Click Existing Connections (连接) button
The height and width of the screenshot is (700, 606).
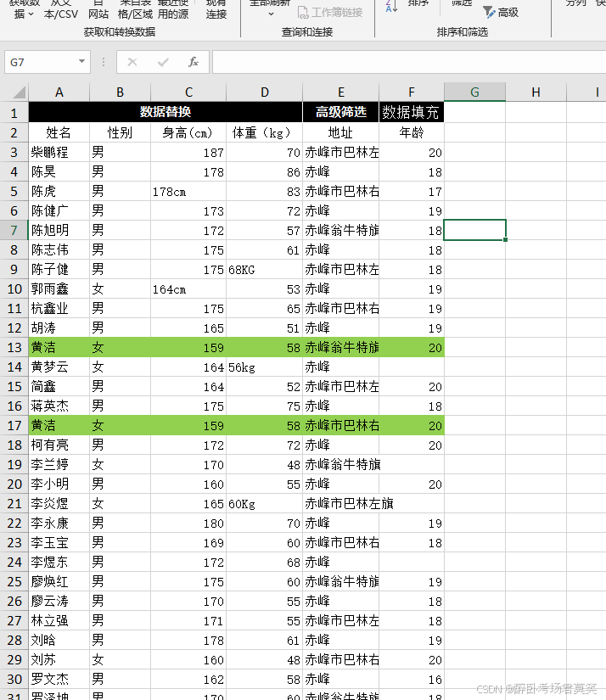(x=216, y=10)
